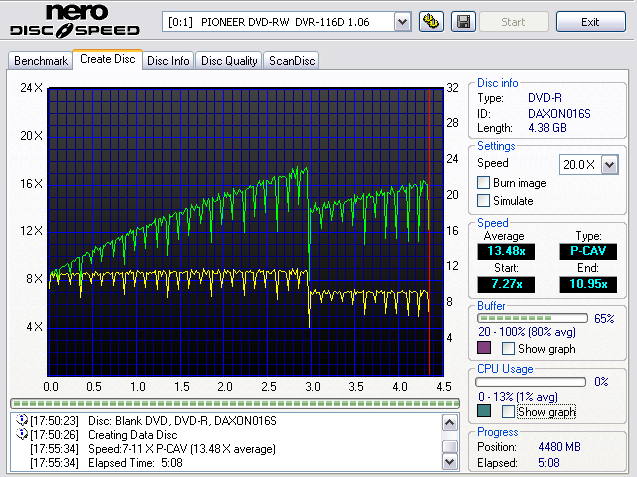Go to the Disc Quality tab
The width and height of the screenshot is (637, 477).
tap(229, 61)
